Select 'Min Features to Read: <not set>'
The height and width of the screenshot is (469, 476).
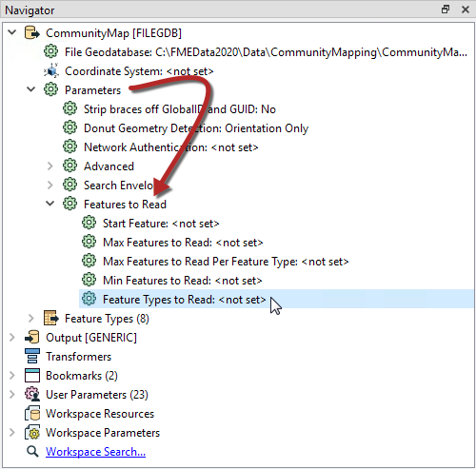pos(183,281)
